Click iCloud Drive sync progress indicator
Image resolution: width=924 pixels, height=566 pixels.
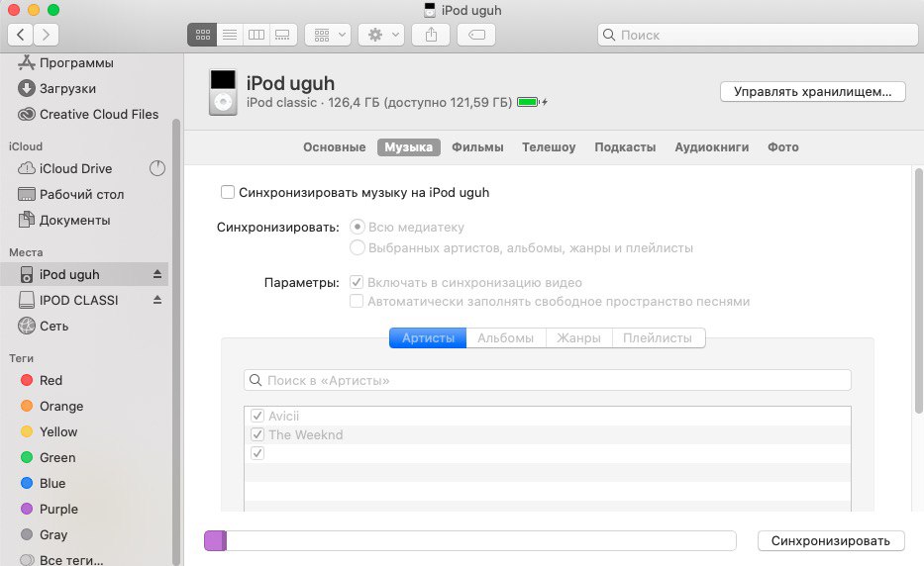[x=157, y=168]
